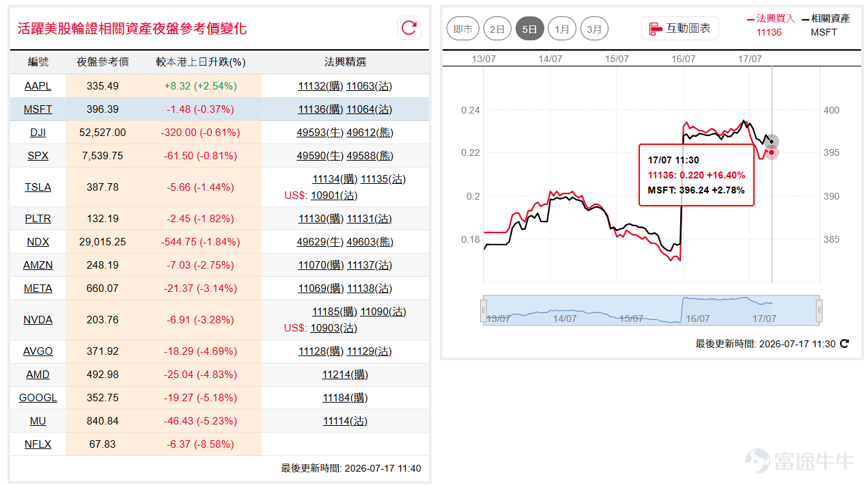868x486 pixels.
Task: Toggle the 相關資產 MSFT legend series
Action: click(x=826, y=25)
